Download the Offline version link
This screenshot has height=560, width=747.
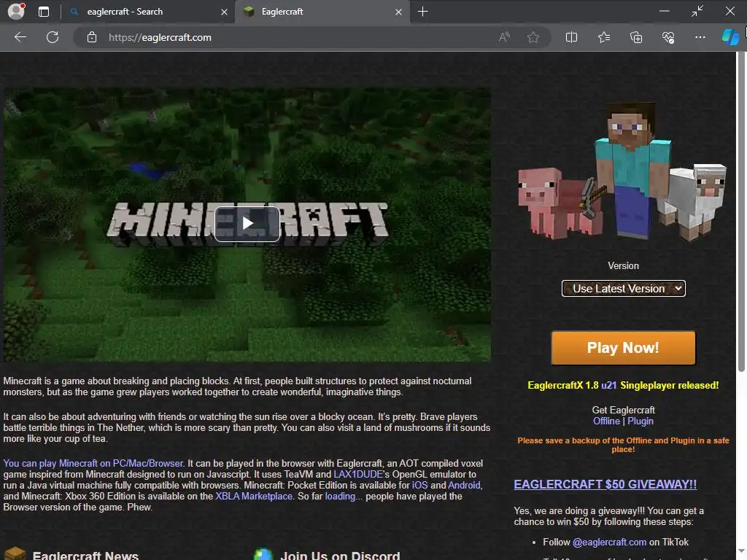606,421
